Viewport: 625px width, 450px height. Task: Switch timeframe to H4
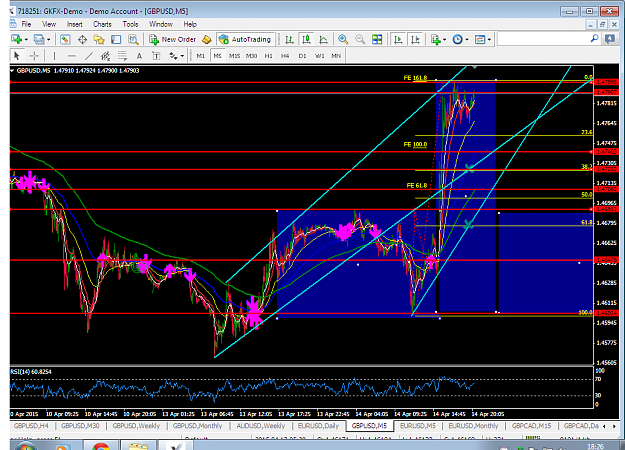coord(285,56)
